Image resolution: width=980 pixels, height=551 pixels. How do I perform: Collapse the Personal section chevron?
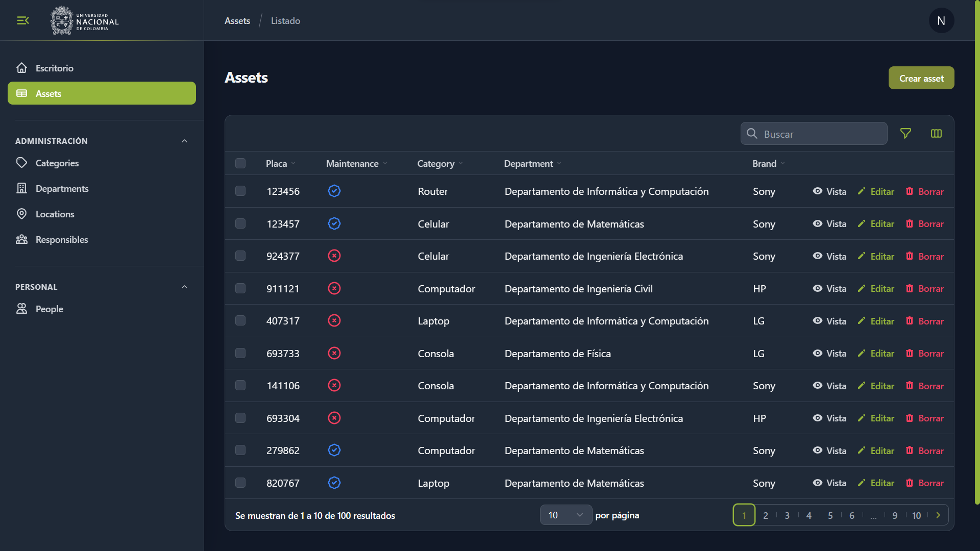(x=185, y=287)
